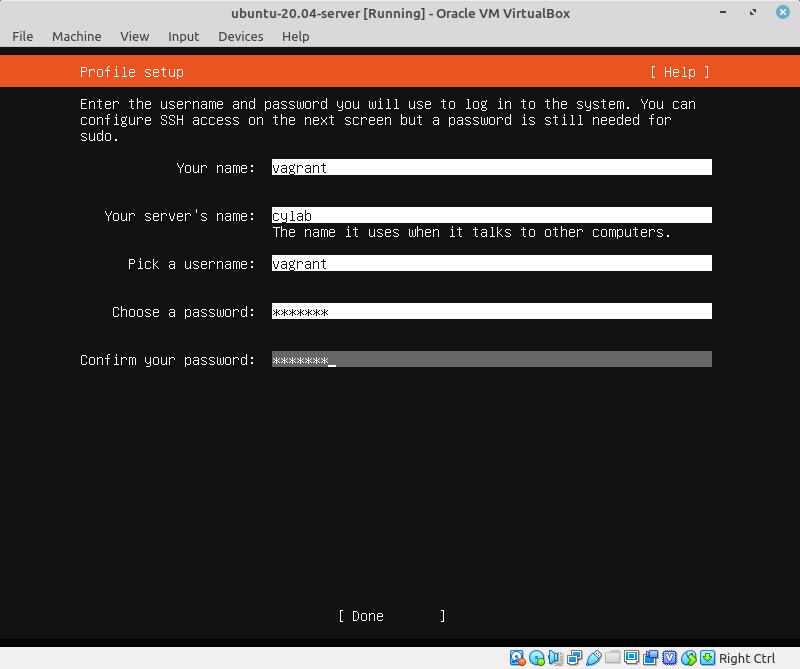
Task: Click the audio status icon
Action: point(556,658)
